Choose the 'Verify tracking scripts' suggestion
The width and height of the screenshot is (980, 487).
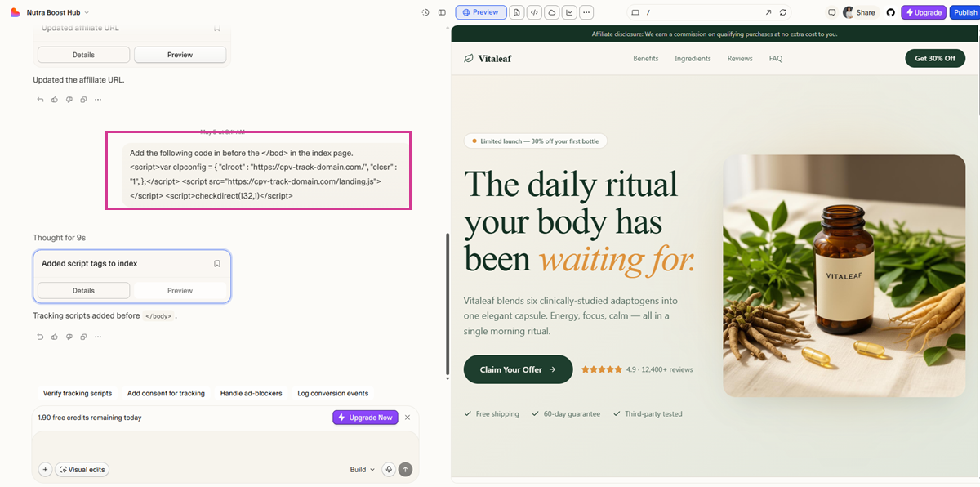(x=78, y=393)
